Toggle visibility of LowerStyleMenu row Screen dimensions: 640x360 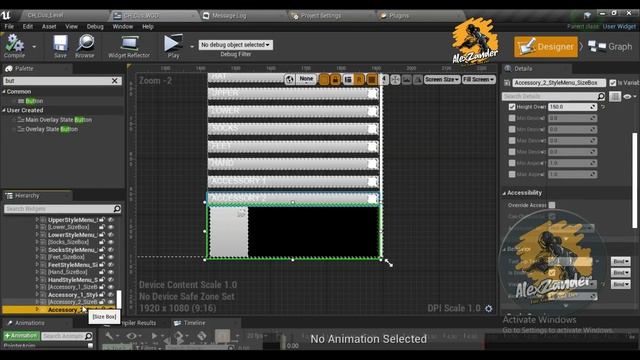pyautogui.click(x=111, y=235)
